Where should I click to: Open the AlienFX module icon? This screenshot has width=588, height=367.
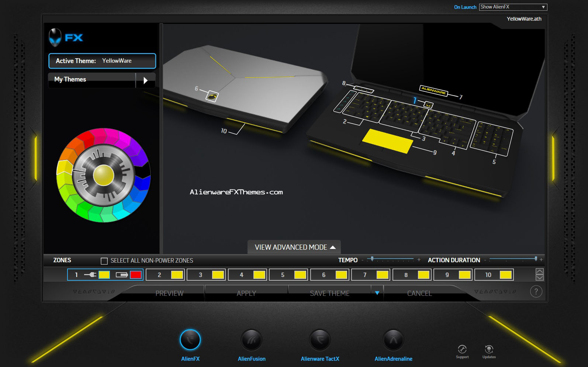[190, 340]
